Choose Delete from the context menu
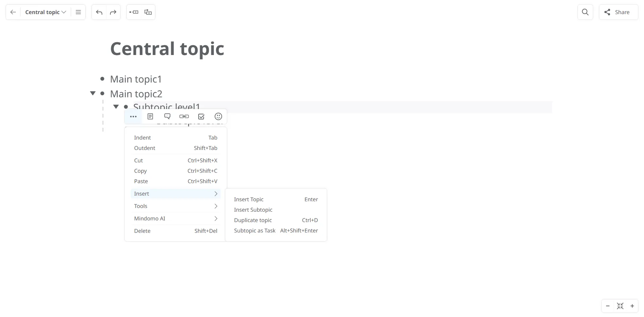Viewport: 644px width, 317px height. pyautogui.click(x=175, y=231)
